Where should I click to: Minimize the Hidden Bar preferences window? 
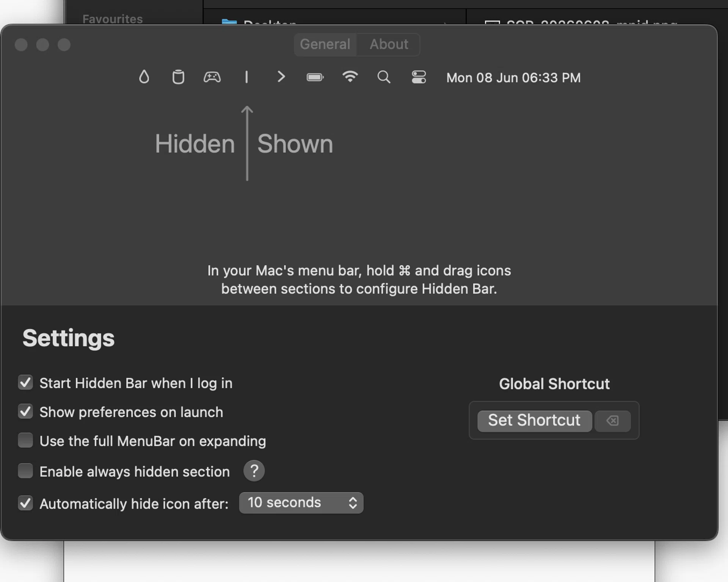click(42, 45)
